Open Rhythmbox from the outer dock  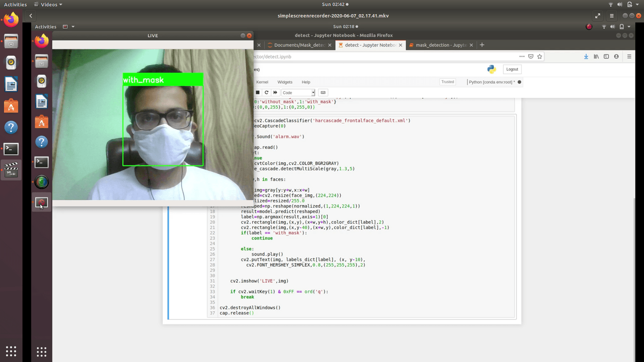tap(11, 63)
